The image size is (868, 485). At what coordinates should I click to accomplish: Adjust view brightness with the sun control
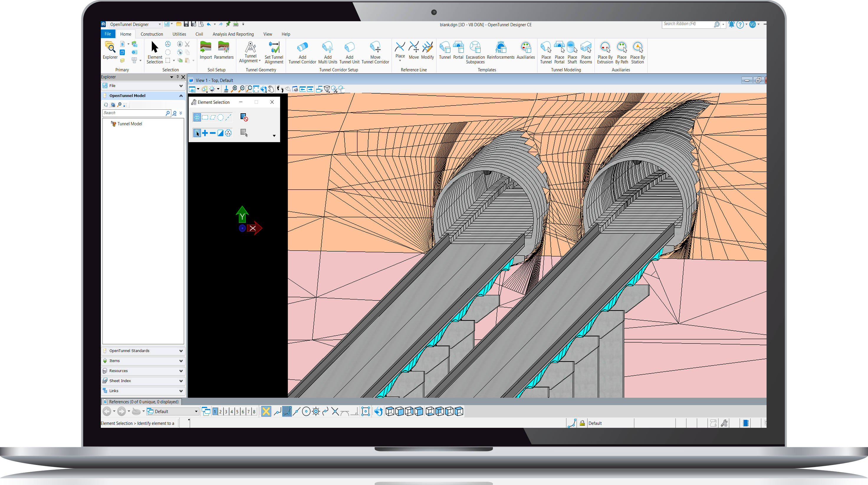212,89
